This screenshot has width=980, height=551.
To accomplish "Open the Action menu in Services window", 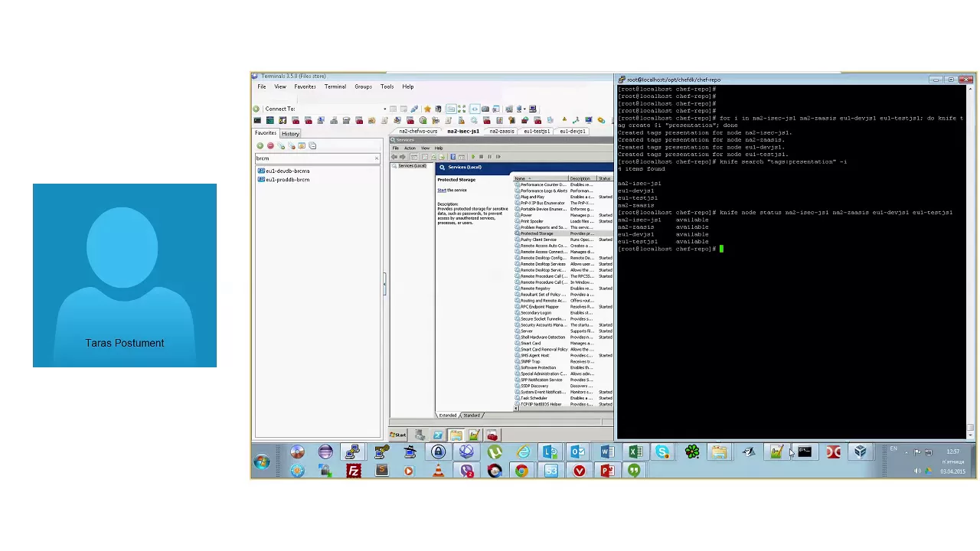I will (x=410, y=148).
